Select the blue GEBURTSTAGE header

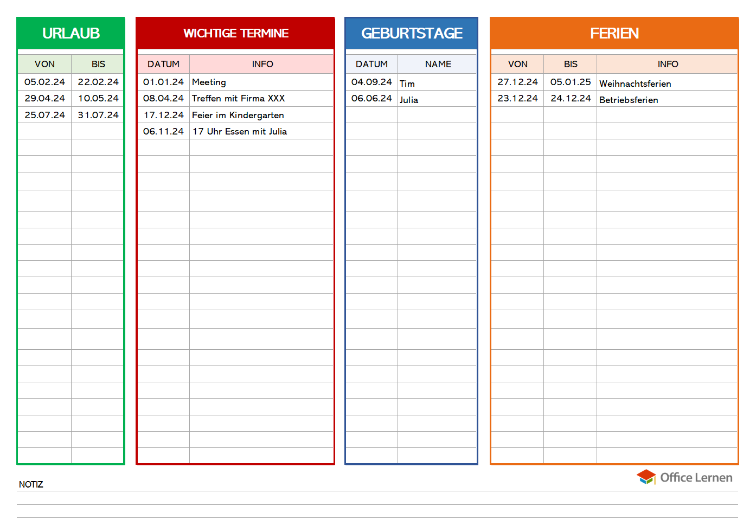coord(411,33)
